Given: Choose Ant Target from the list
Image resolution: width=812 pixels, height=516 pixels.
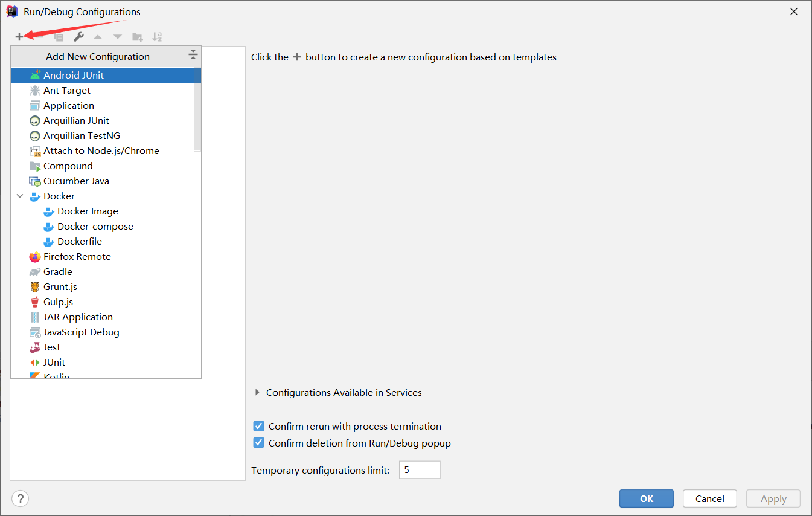Looking at the screenshot, I should [102, 90].
